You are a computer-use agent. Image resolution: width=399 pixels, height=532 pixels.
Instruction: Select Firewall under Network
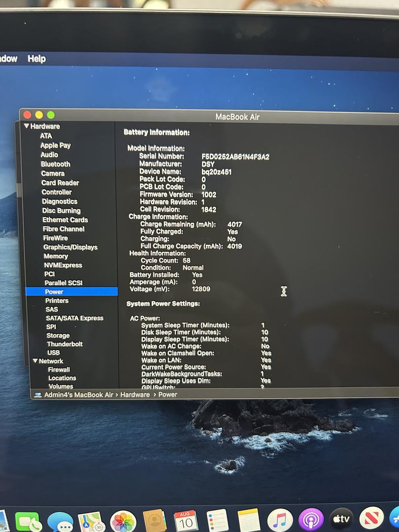click(x=59, y=369)
